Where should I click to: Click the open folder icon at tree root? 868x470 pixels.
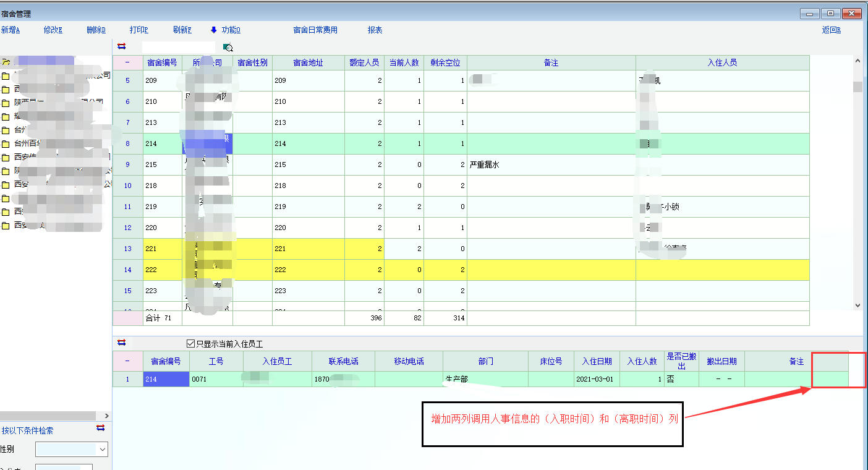tap(5, 62)
